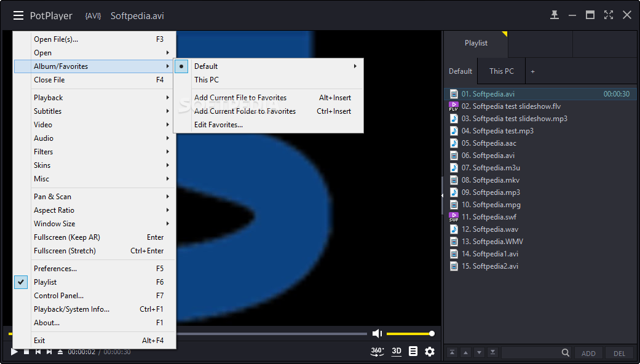The height and width of the screenshot is (364, 640).
Task: Click the elapsed time display 00:00:02
Action: point(82,352)
